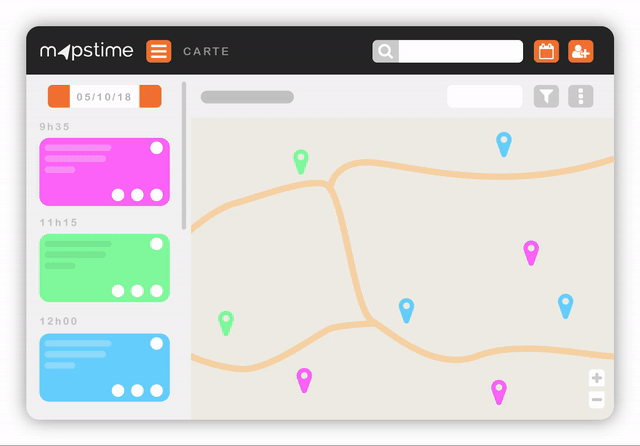Open the white dropdown box above the map
The height and width of the screenshot is (446, 640).
pos(484,96)
